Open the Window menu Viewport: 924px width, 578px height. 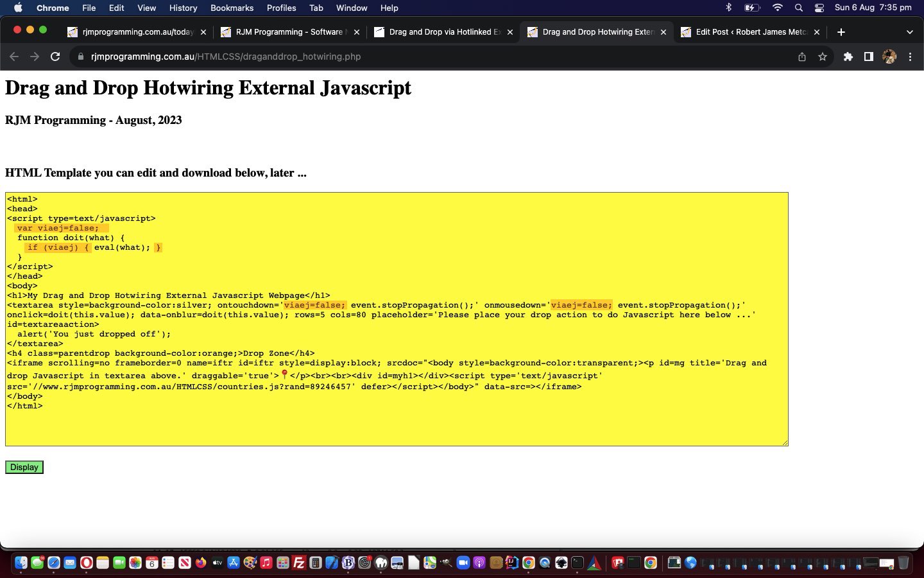point(352,8)
